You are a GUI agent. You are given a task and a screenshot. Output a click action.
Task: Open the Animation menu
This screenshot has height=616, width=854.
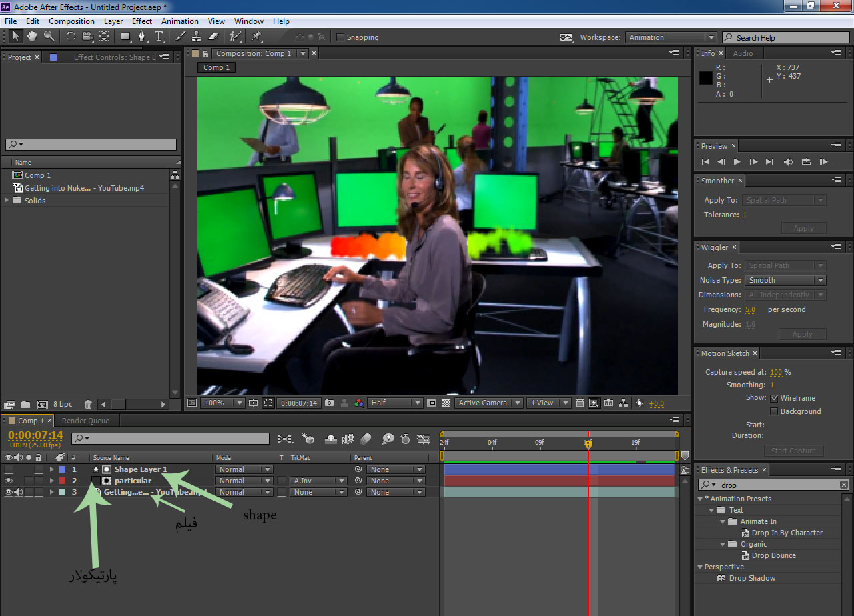point(180,21)
